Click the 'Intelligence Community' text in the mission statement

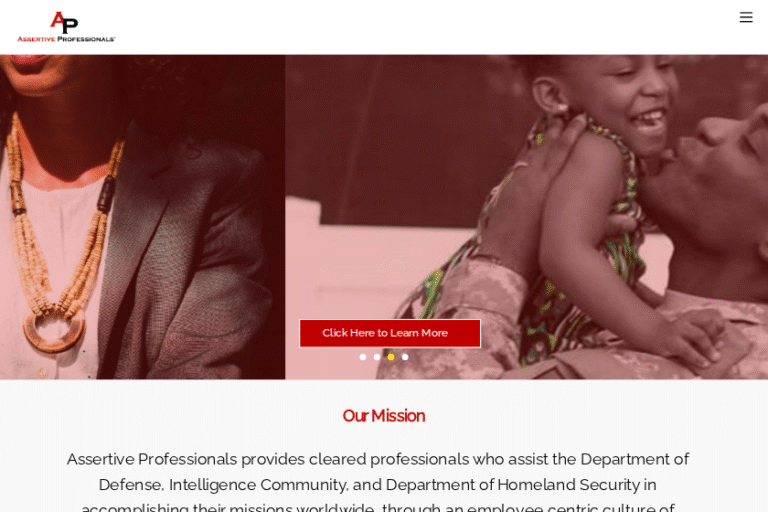click(258, 485)
